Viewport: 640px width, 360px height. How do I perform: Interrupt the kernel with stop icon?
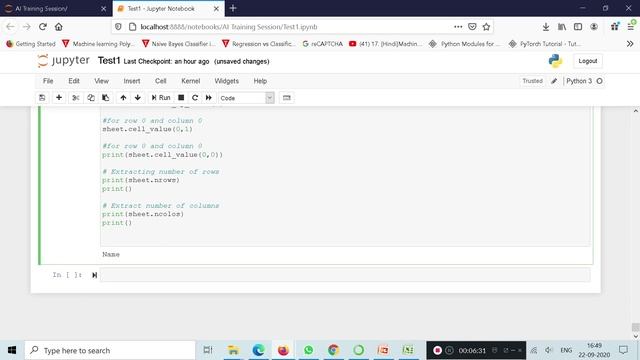(x=181, y=98)
